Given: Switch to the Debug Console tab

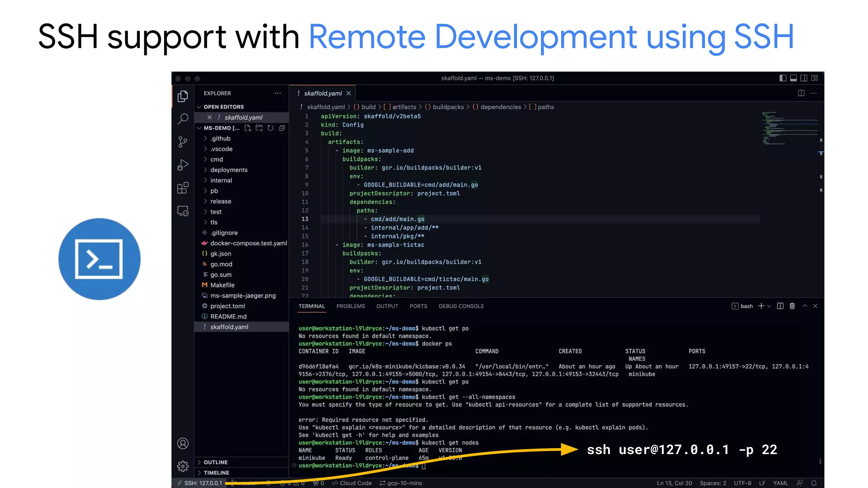Looking at the screenshot, I should coord(461,306).
